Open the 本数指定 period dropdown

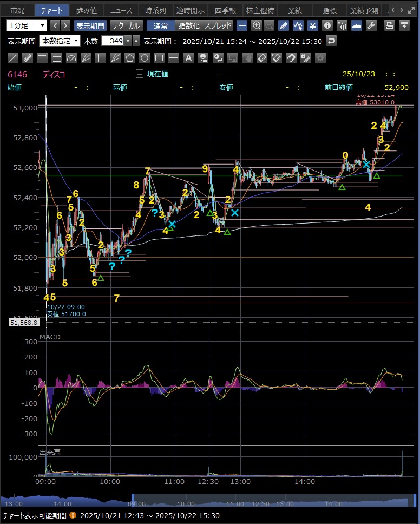tap(60, 41)
